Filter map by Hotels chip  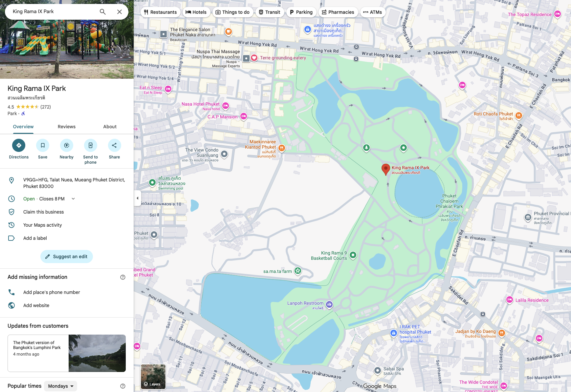tap(196, 12)
